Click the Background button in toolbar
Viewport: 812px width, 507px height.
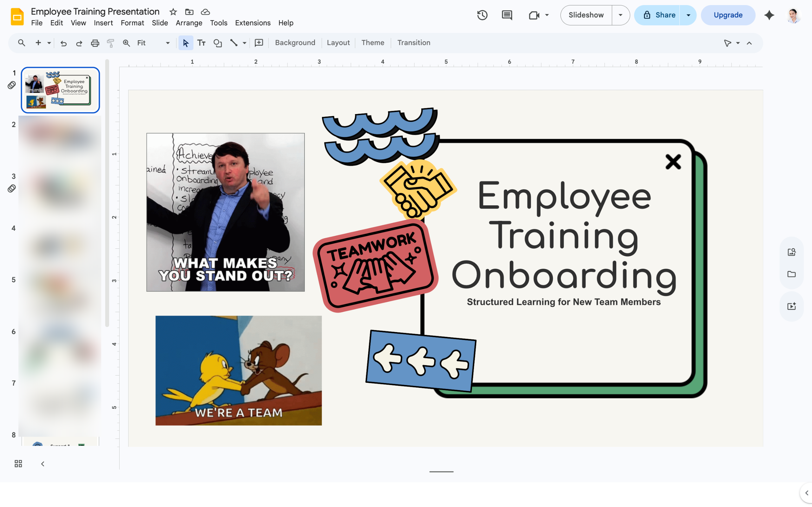point(295,42)
